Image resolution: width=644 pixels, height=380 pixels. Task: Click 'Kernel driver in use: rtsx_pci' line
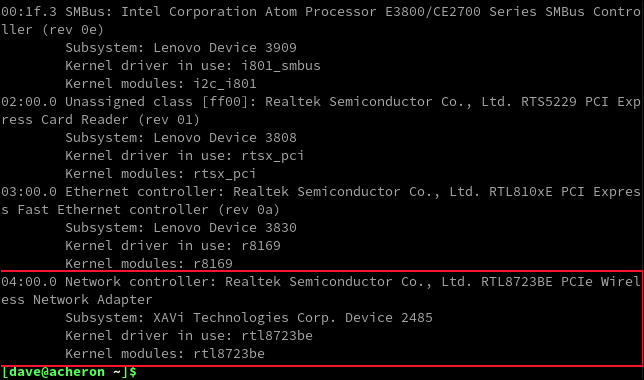point(184,156)
